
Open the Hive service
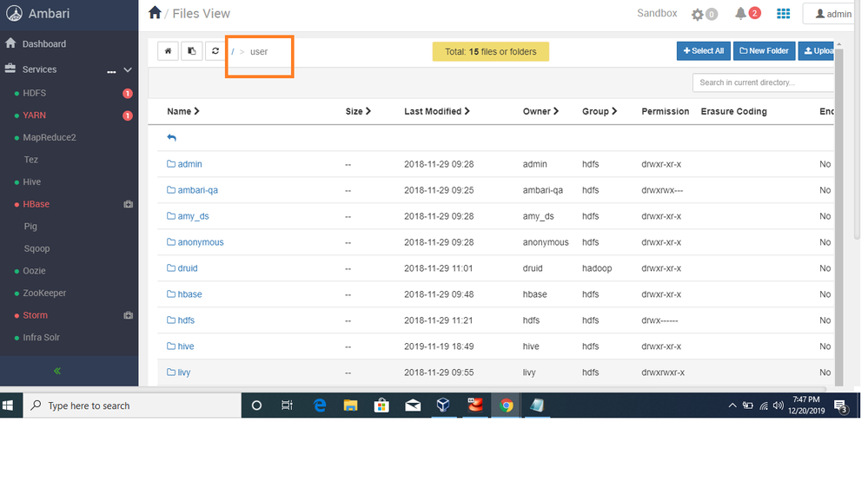pos(31,181)
